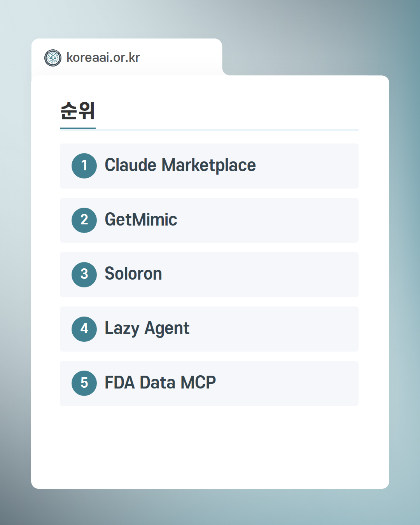Click the third ranking row card area
The height and width of the screenshot is (525, 420).
click(x=272, y=275)
